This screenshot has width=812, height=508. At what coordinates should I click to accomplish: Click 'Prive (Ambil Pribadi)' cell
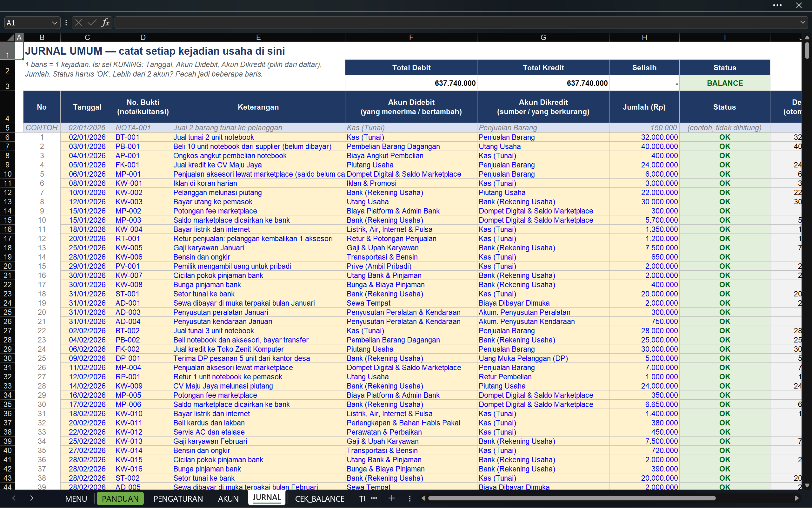(x=411, y=266)
